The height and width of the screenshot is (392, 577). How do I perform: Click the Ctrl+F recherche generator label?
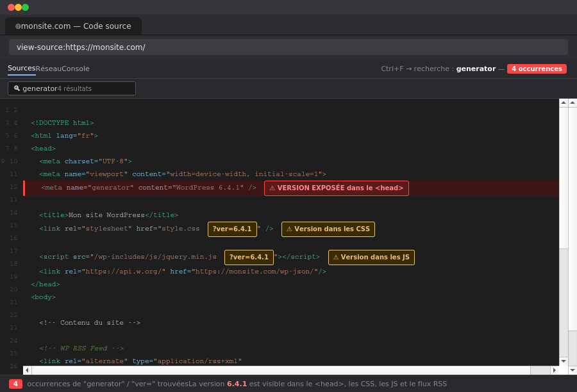click(x=439, y=69)
